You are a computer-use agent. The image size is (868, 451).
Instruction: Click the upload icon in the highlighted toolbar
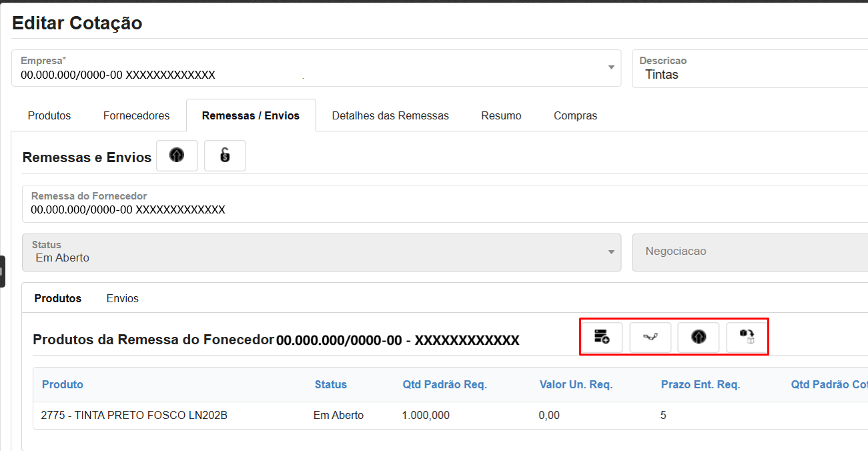699,337
